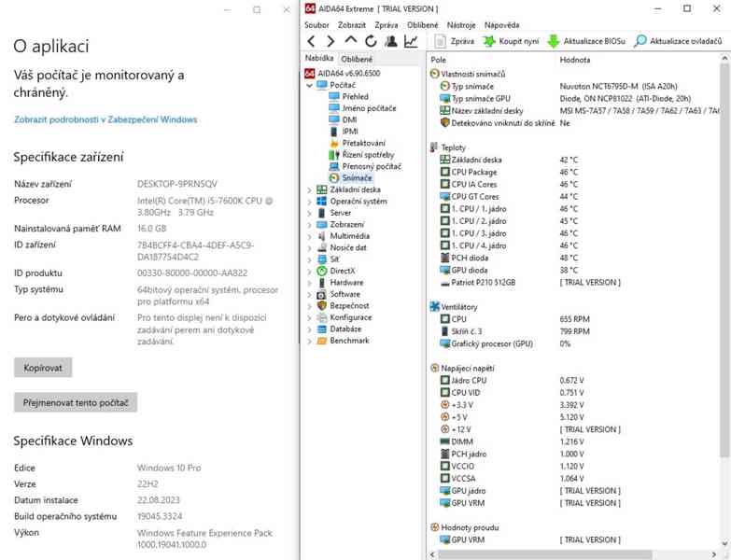731x560 pixels.
Task: Select DMI tree item
Action: [x=344, y=119]
